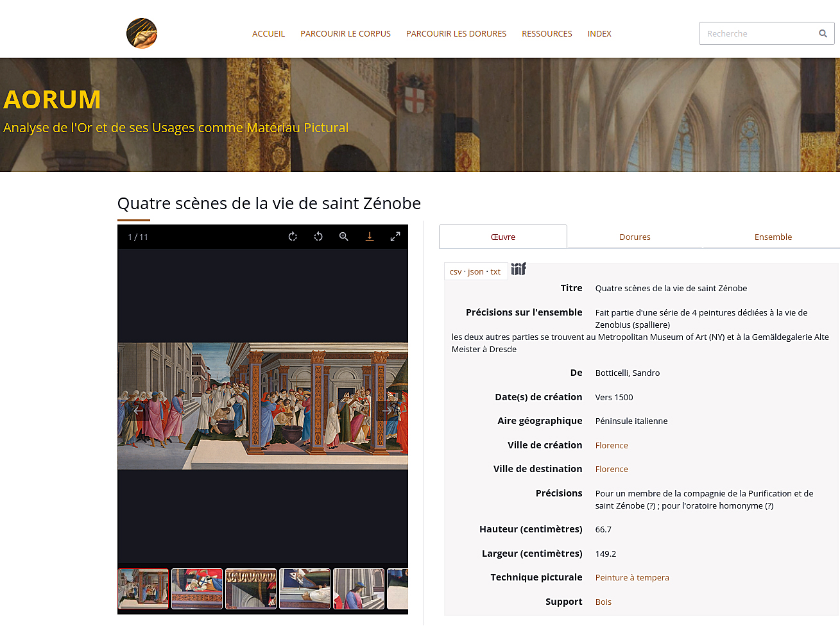Click the 'Péninsule italienne' value
The image size is (840, 626).
coord(631,421)
